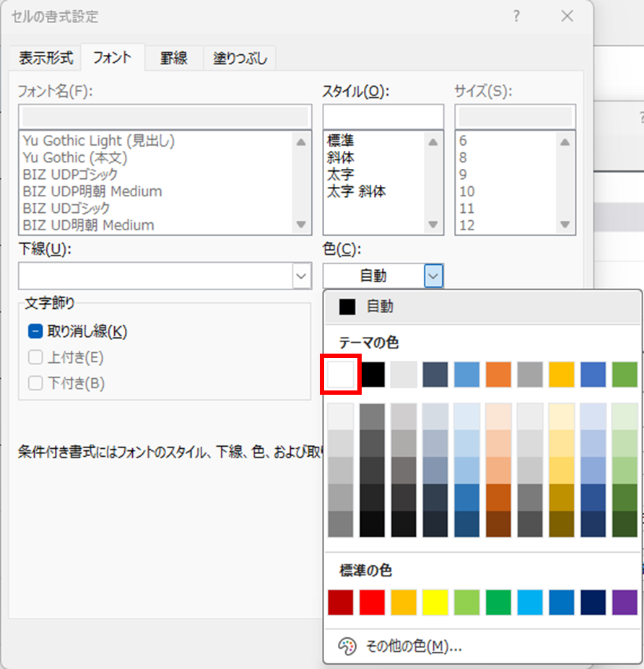The height and width of the screenshot is (669, 644).
Task: Choose Yu Gothic (本文) font
Action: tap(75, 157)
